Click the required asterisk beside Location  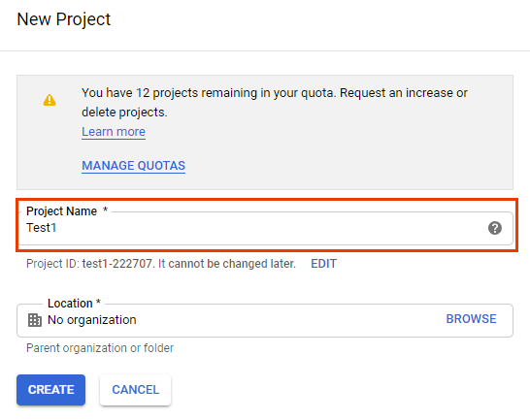point(98,302)
